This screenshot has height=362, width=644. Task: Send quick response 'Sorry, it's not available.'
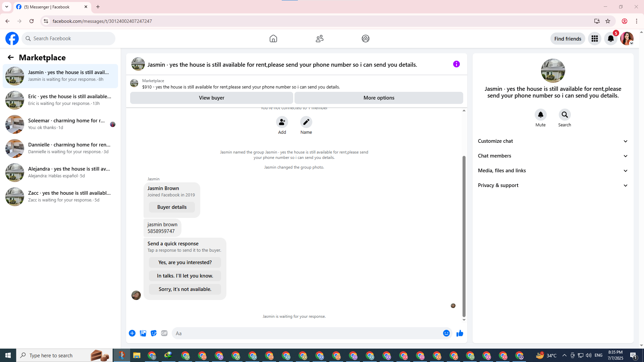185,289
